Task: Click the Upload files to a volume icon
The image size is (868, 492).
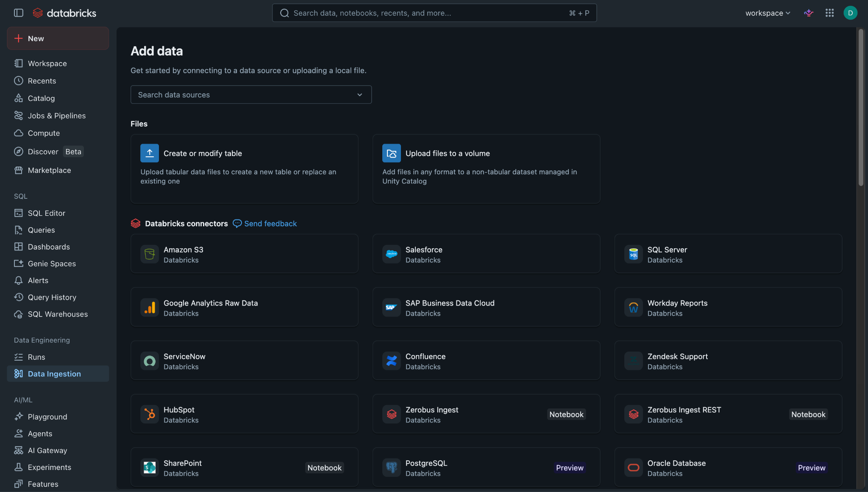Action: 392,153
